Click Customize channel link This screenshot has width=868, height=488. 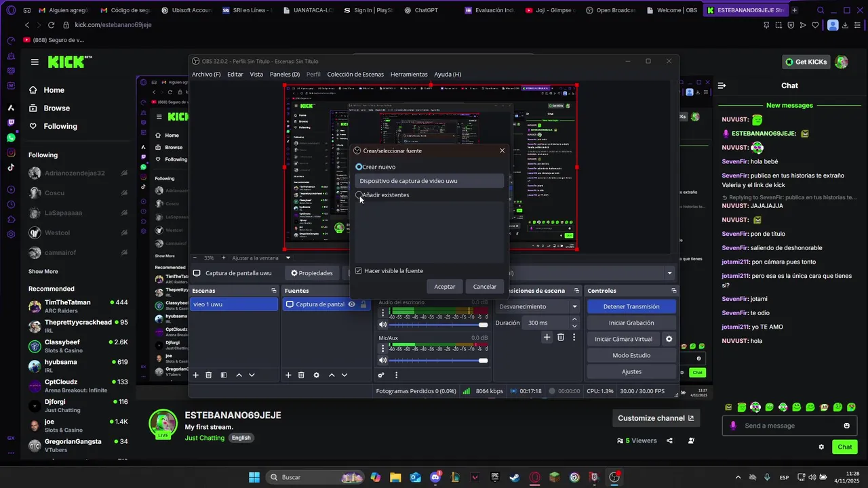coord(656,418)
